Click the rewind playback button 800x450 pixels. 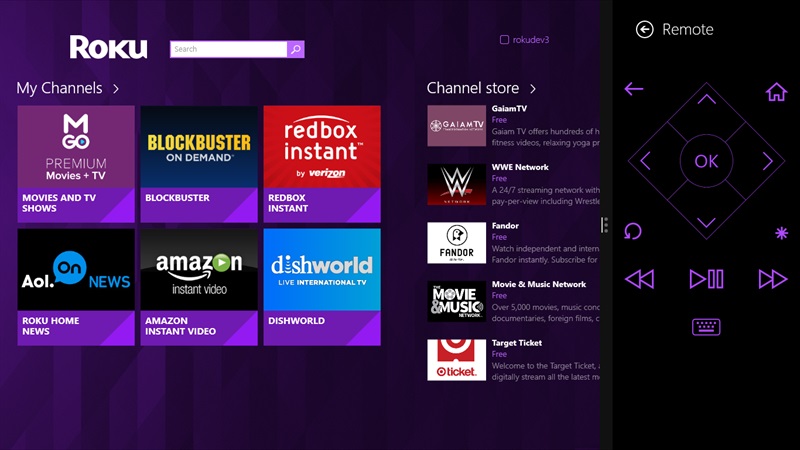click(x=639, y=279)
